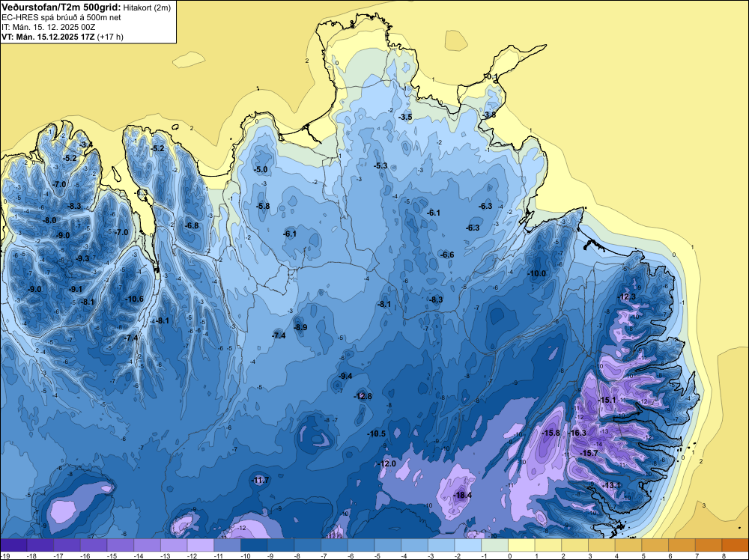The height and width of the screenshot is (560, 749).
Task: Select legend swatch between -1 and 0
Action: [495, 545]
